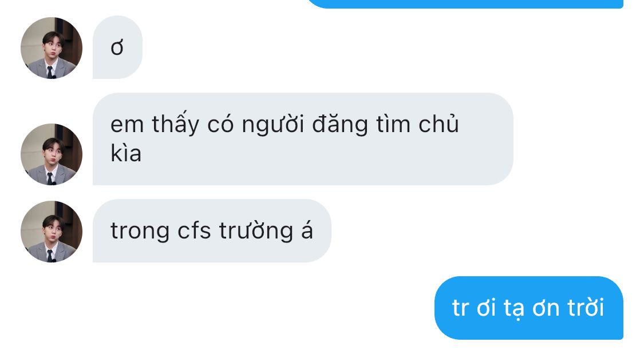
Task: Select the "em thấy có người đăng tìm chủ kìa" bubble
Action: (x=303, y=139)
